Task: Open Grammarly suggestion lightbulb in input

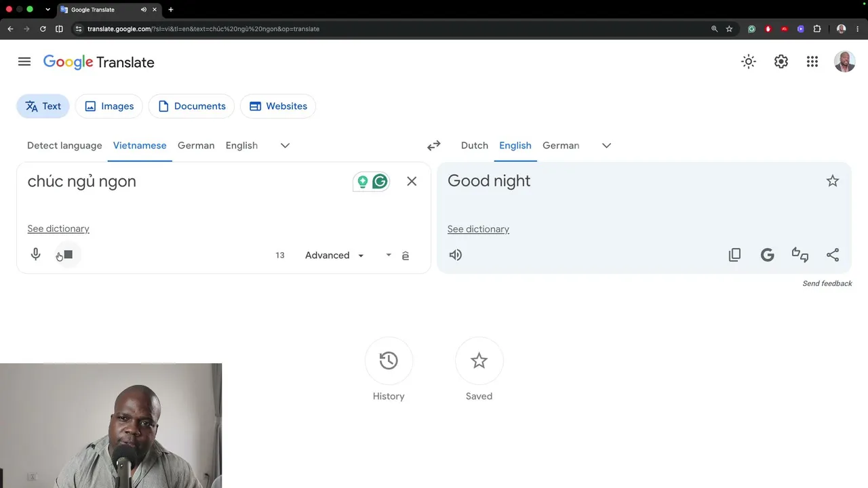Action: point(363,182)
